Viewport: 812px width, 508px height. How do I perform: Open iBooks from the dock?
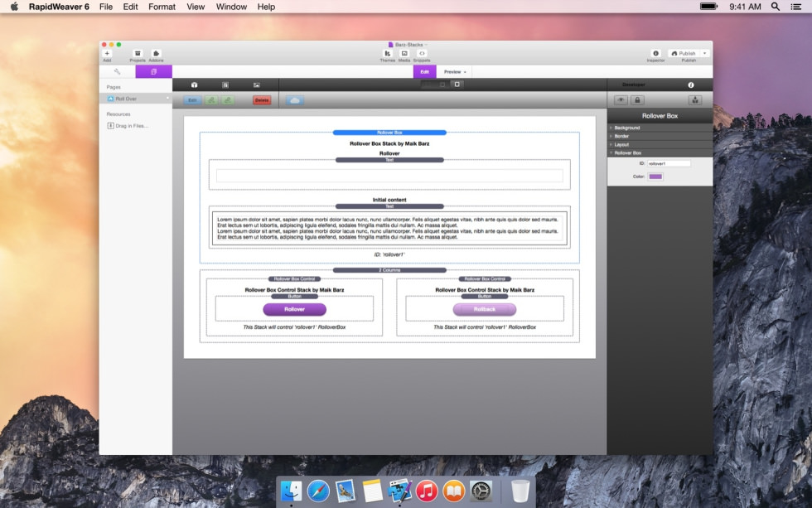point(454,491)
